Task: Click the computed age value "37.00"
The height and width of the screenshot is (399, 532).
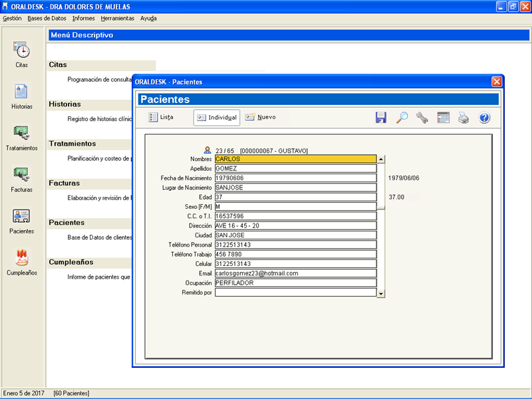Action: [396, 197]
